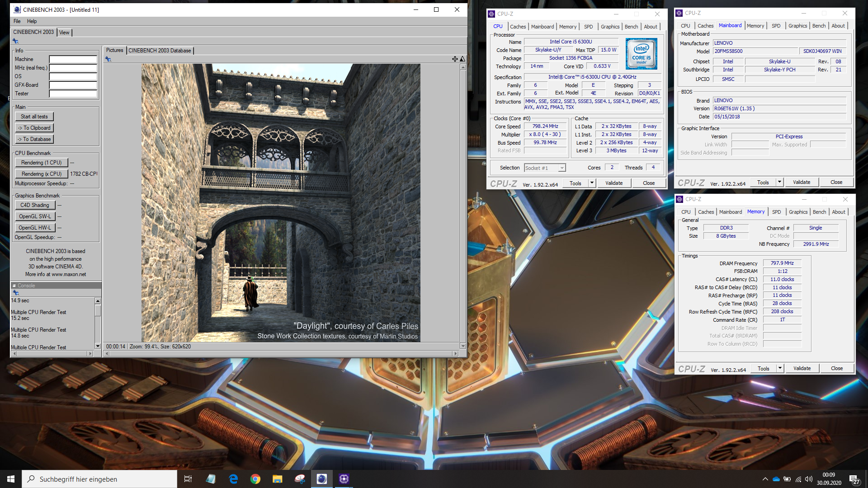Viewport: 868px width, 488px height.
Task: Open Windows Start menu
Action: pos(11,479)
